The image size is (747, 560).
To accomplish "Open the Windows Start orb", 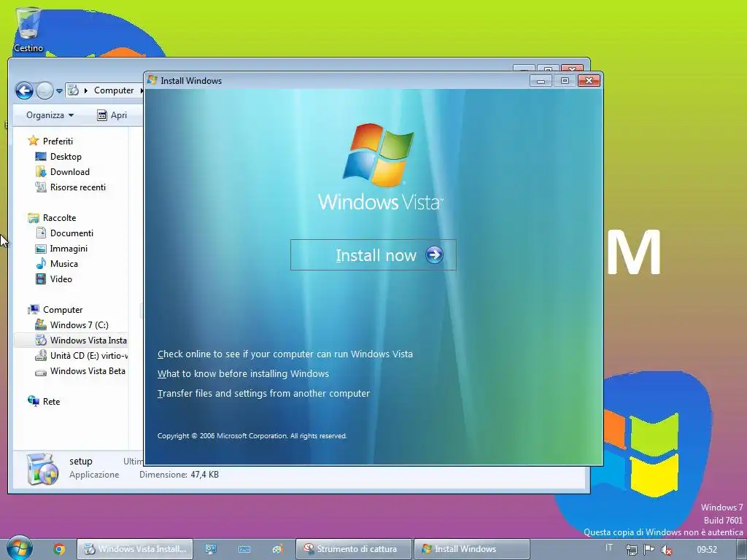I will [19, 548].
